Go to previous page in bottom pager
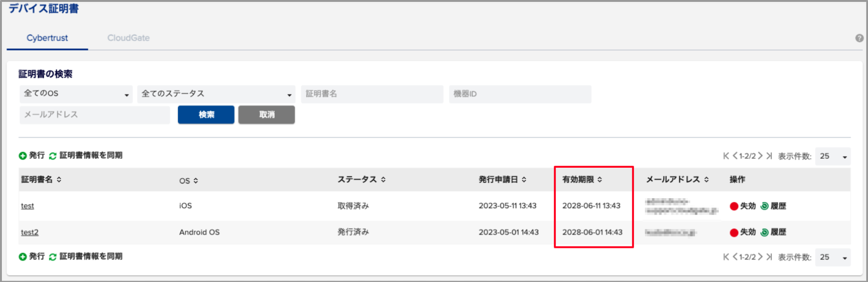This screenshot has width=868, height=282. click(x=735, y=257)
